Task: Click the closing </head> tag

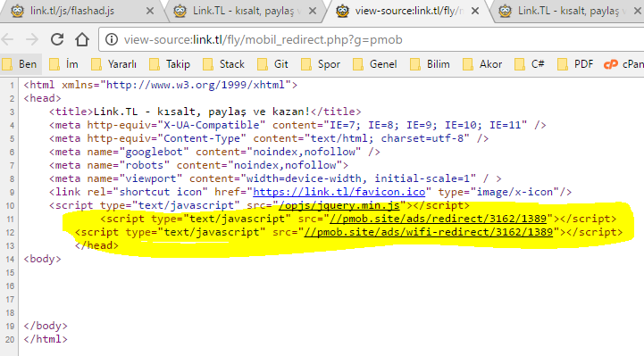Action: coord(96,245)
